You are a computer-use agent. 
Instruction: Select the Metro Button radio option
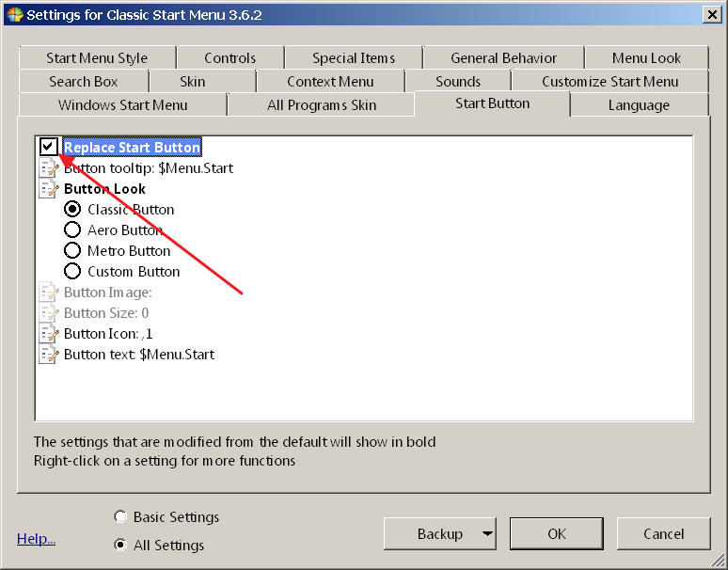(72, 251)
